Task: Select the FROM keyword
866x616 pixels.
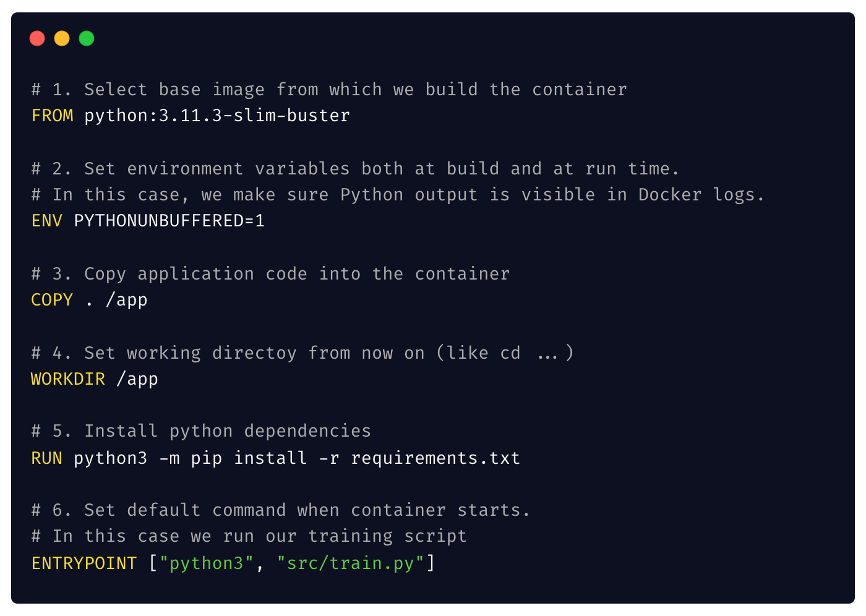Action: click(x=52, y=115)
